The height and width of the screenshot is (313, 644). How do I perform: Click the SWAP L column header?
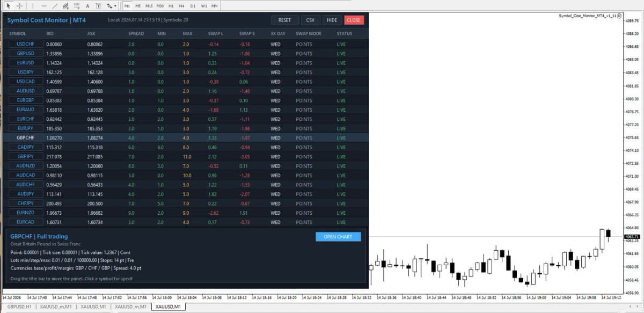(215, 33)
